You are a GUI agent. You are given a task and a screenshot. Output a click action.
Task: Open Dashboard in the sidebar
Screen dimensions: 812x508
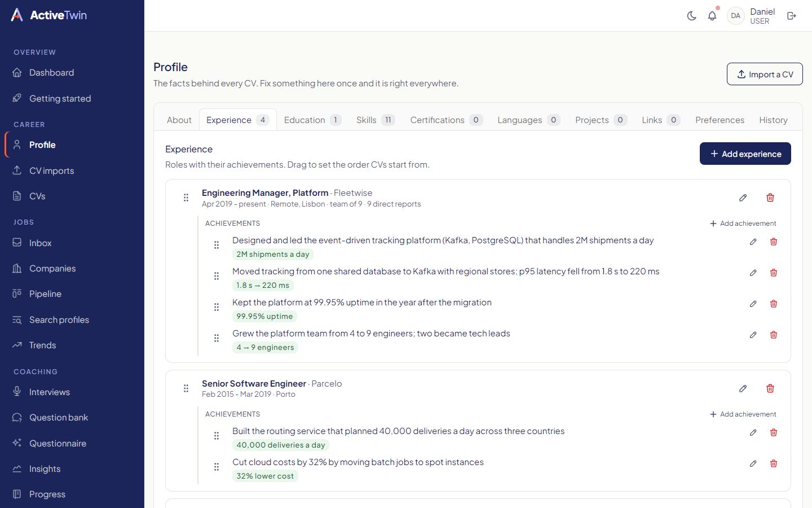[x=72, y=72]
